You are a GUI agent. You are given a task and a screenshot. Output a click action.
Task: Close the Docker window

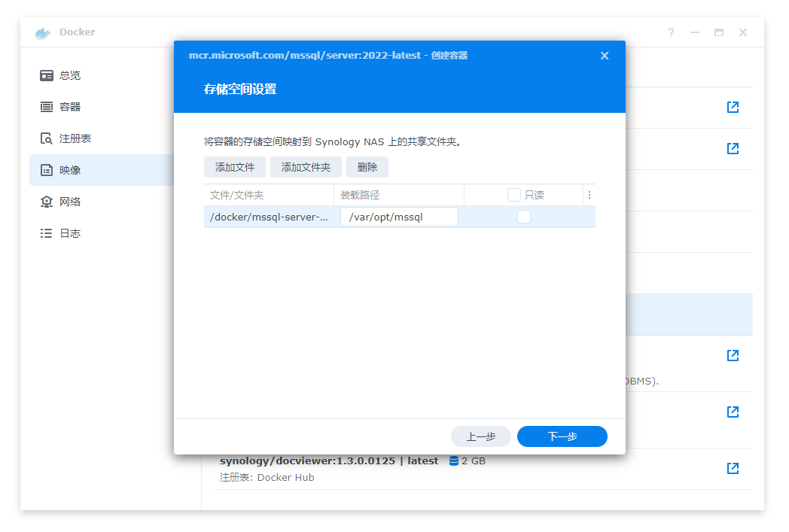click(743, 32)
